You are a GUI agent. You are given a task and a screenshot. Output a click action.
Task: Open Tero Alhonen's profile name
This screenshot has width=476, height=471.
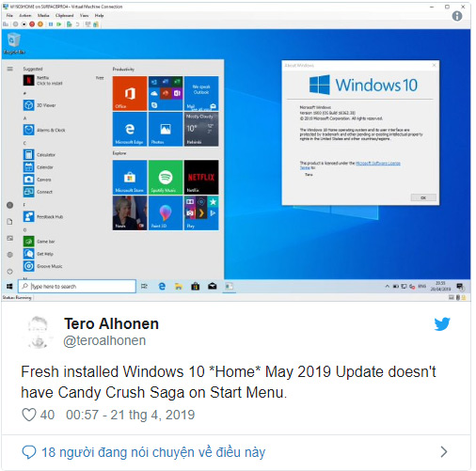(x=111, y=323)
